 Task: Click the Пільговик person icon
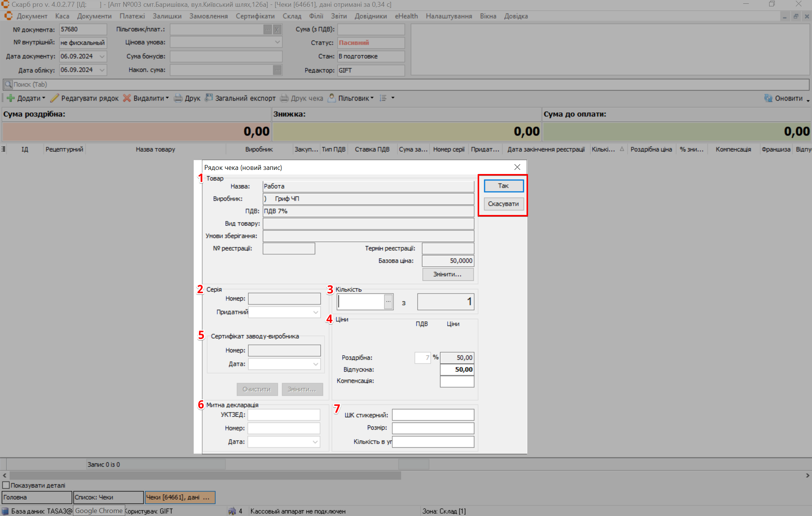click(332, 98)
